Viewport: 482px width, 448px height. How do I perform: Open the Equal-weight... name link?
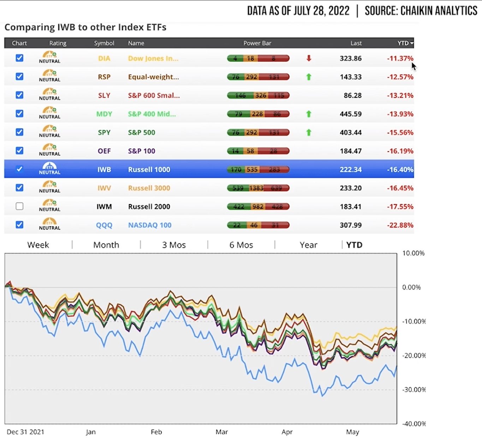click(154, 77)
